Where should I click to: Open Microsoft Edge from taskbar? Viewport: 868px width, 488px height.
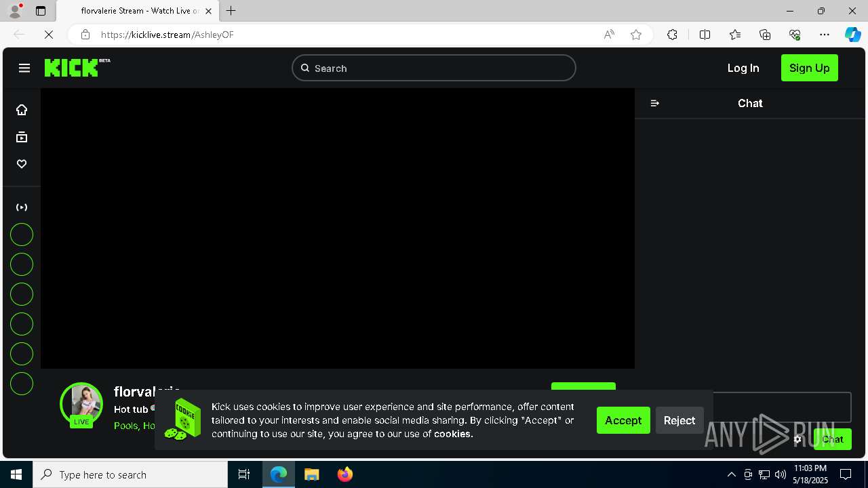[x=279, y=474]
